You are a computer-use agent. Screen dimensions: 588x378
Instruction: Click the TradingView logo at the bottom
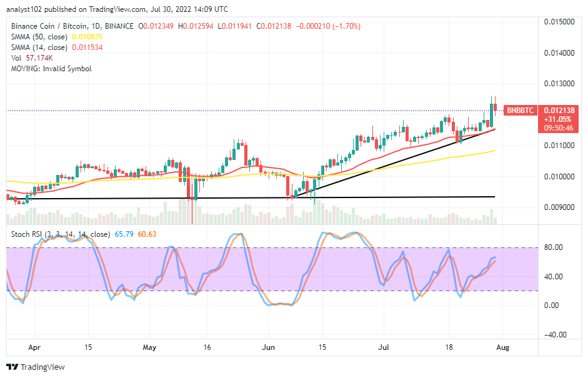[x=36, y=367]
